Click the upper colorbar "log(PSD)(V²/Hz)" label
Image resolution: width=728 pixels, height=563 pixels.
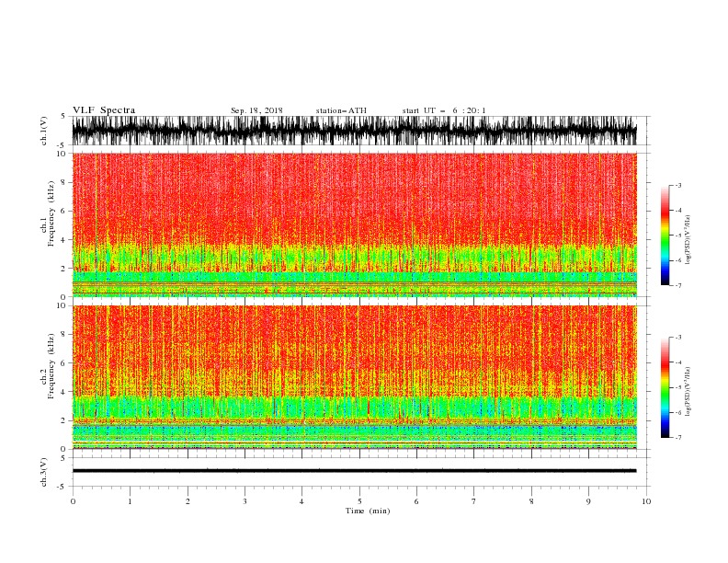(x=688, y=240)
